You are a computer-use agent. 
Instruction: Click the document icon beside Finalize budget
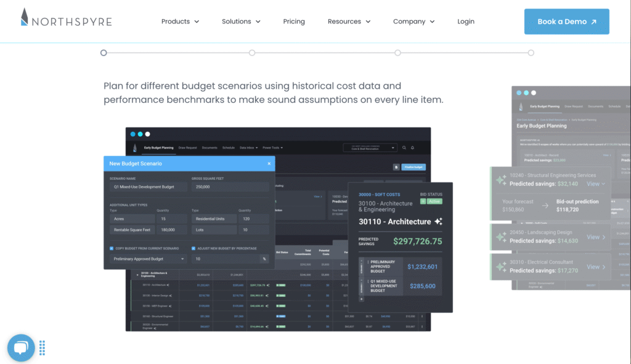click(x=396, y=167)
